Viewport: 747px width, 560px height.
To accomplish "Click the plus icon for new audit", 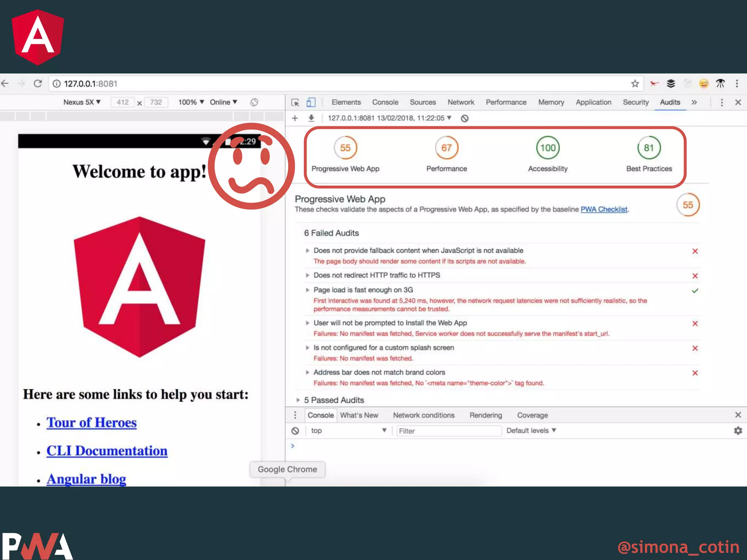I will click(295, 118).
